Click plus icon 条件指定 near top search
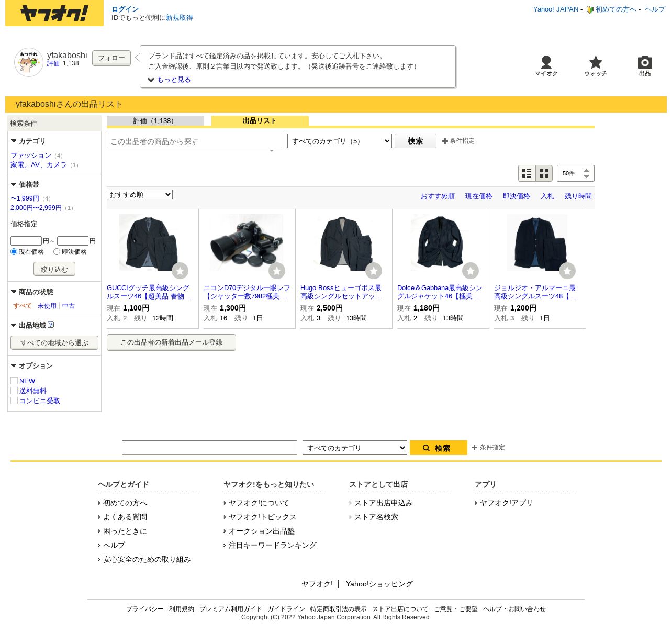 pyautogui.click(x=445, y=141)
